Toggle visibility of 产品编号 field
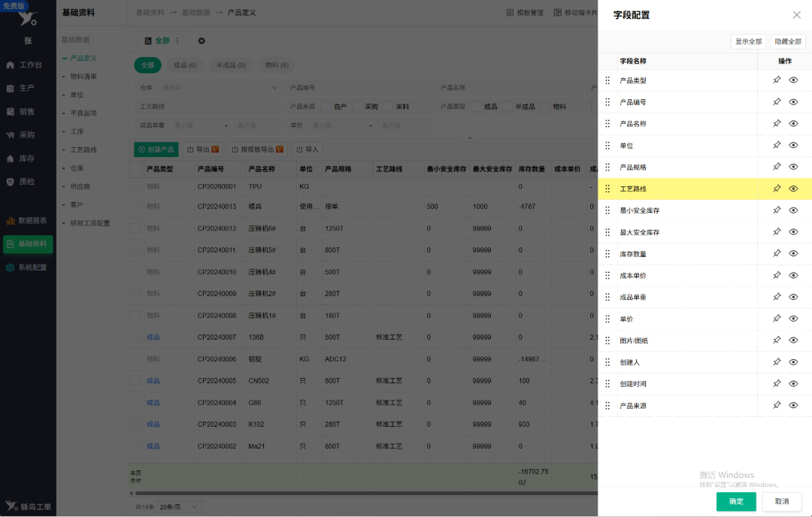 (x=793, y=102)
